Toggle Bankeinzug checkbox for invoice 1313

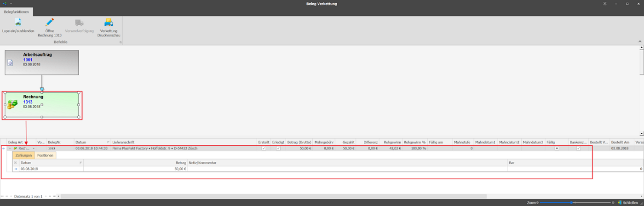coord(579,149)
